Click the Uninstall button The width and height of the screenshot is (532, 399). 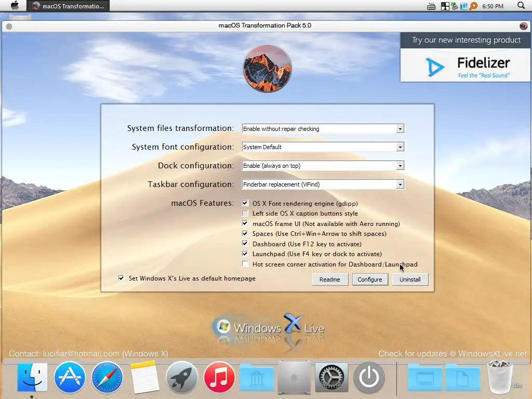click(x=410, y=279)
